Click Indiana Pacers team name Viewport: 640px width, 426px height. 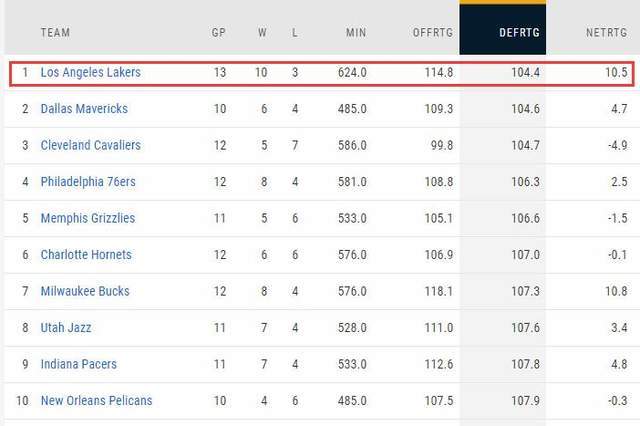[79, 364]
